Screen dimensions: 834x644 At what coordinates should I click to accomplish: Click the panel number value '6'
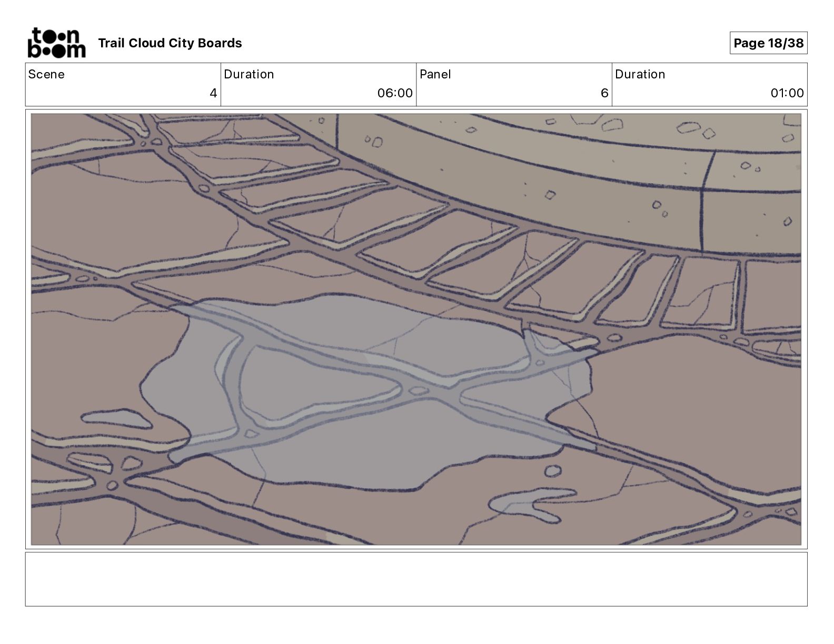click(x=604, y=93)
